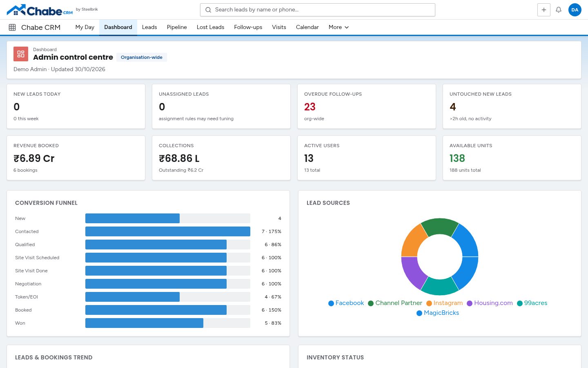This screenshot has width=588, height=368.
Task: Open the Lost Leads tab
Action: pos(210,27)
